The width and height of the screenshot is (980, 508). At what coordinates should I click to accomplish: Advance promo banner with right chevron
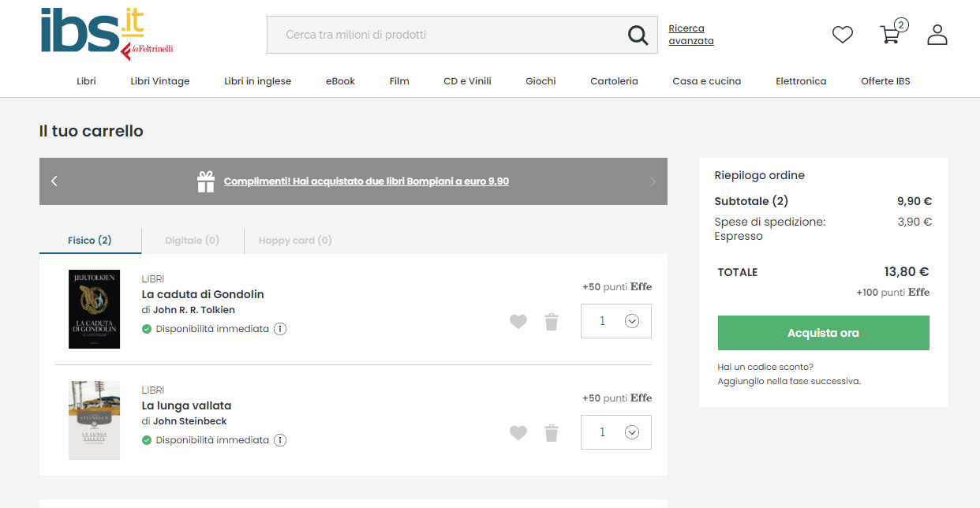(x=652, y=181)
